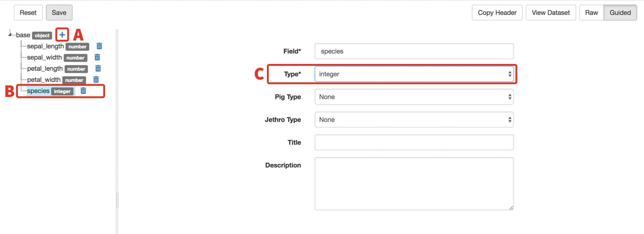
Task: Switch to Guided editing mode
Action: point(620,13)
